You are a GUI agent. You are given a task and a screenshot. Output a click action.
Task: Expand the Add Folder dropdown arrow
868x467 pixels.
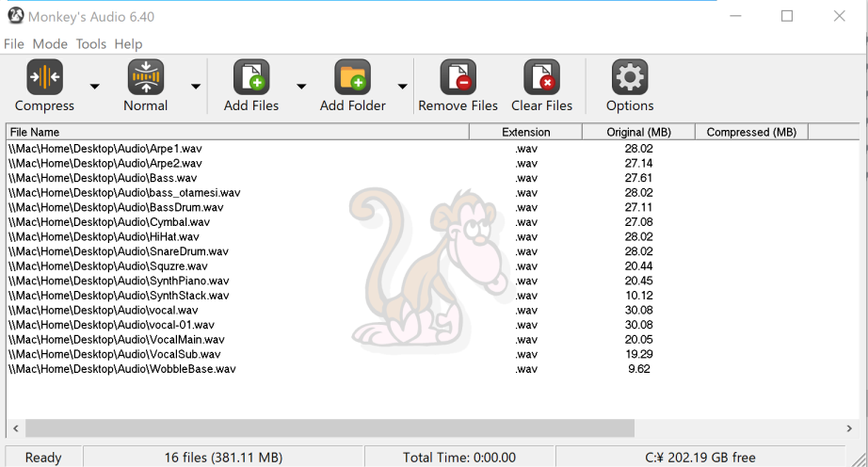point(402,87)
